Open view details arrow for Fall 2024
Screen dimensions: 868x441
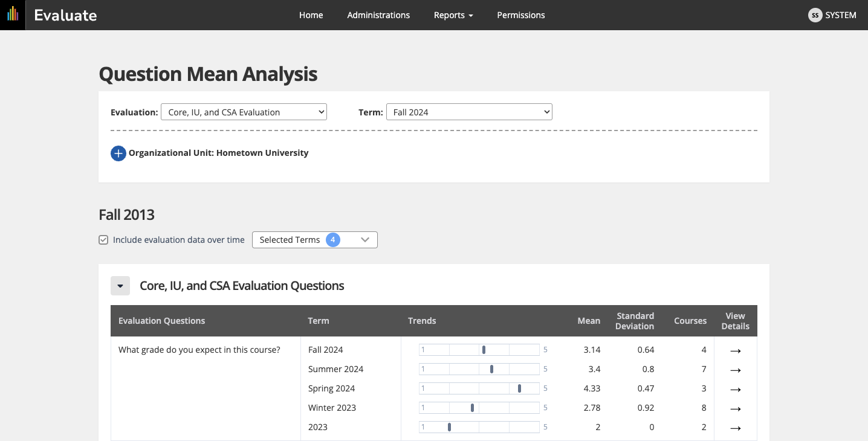coord(735,350)
